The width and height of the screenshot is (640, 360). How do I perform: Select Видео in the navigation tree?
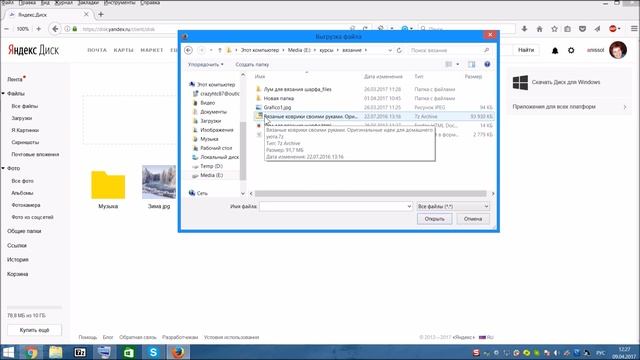[207, 103]
